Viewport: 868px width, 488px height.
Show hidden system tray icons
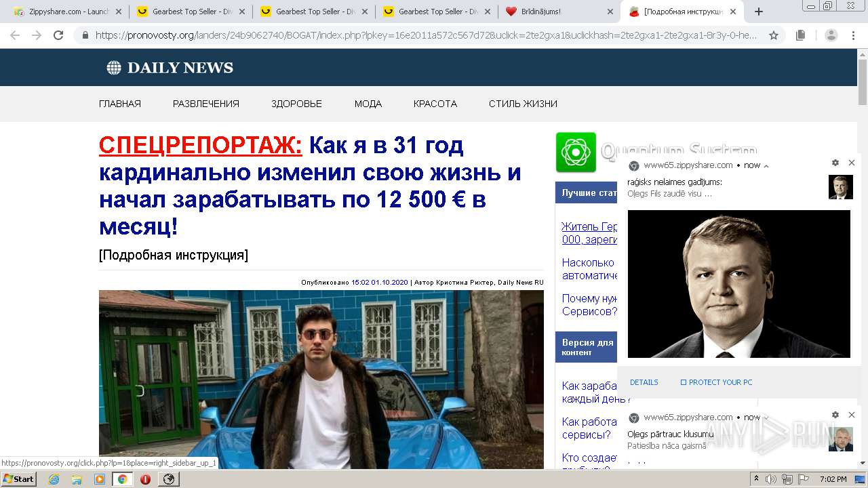(x=757, y=479)
